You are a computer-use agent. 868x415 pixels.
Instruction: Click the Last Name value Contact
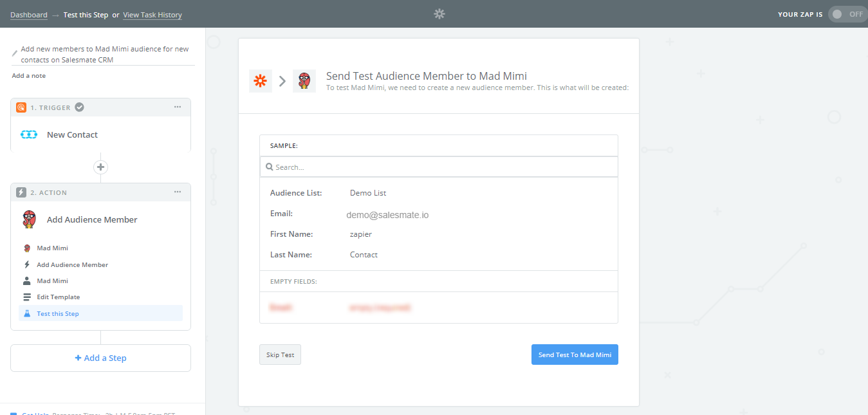pyautogui.click(x=364, y=255)
